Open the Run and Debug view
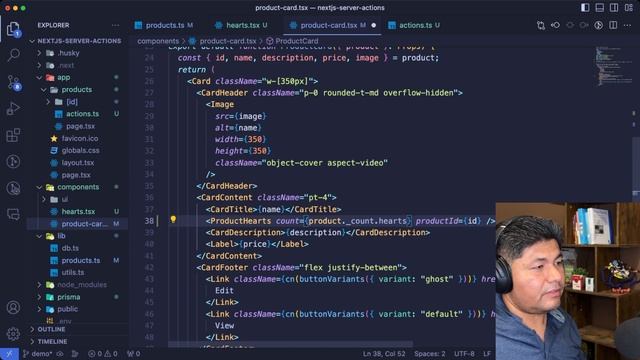This screenshot has width=640, height=360. point(13,109)
